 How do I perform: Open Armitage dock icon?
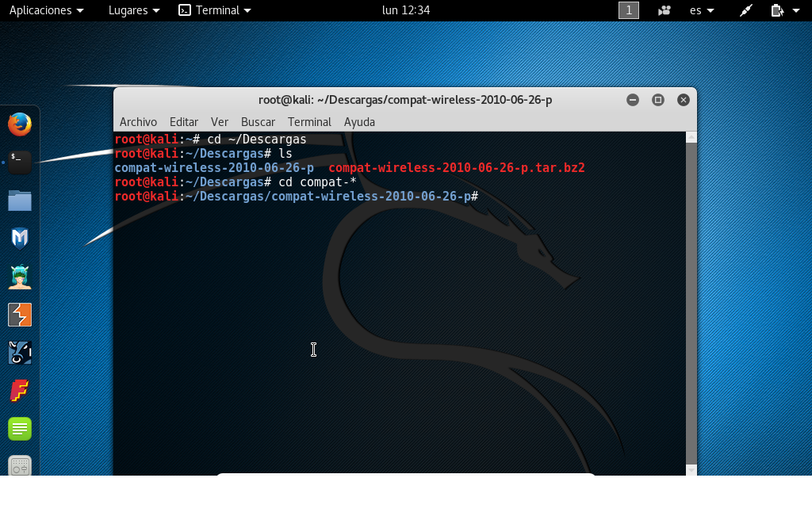pyautogui.click(x=20, y=277)
